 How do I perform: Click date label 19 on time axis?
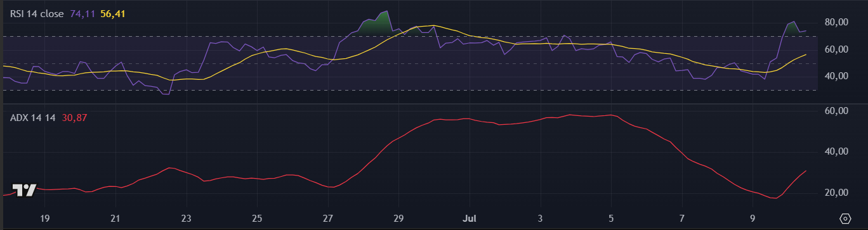tap(44, 219)
